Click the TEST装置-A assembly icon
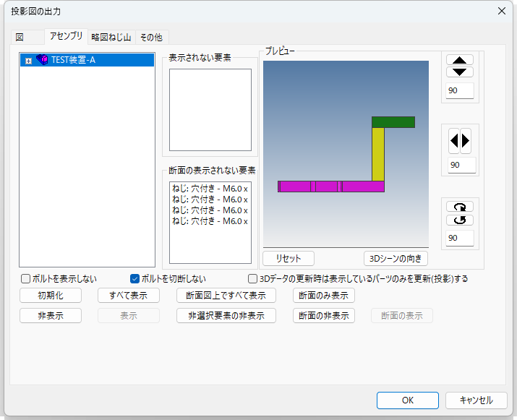517x420 pixels. 42,60
